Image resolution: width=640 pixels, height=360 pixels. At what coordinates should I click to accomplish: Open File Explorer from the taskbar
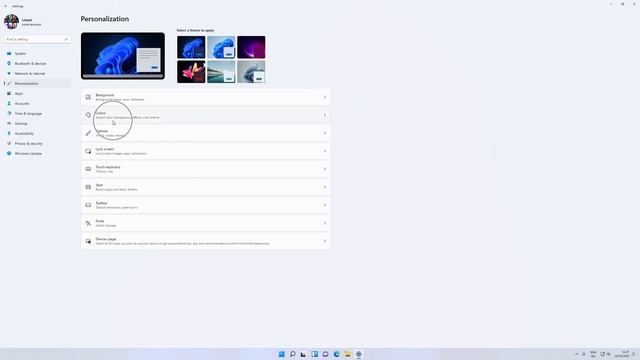click(347, 354)
